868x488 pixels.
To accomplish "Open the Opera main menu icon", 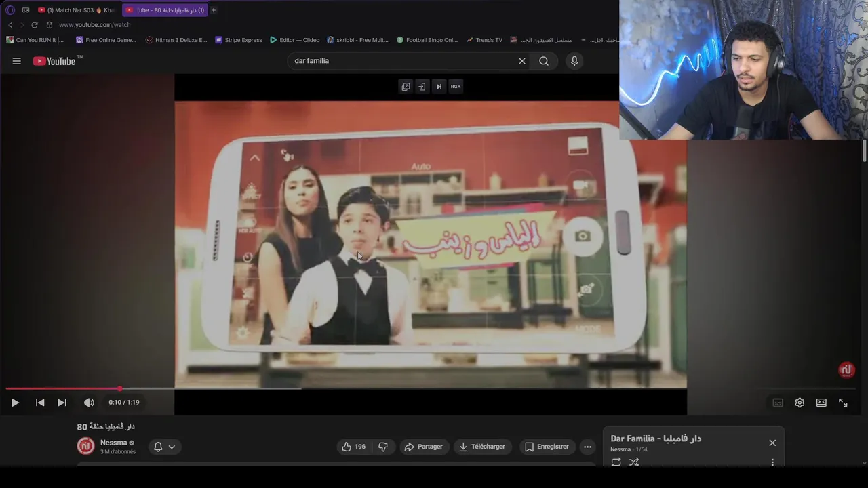I will (x=10, y=10).
